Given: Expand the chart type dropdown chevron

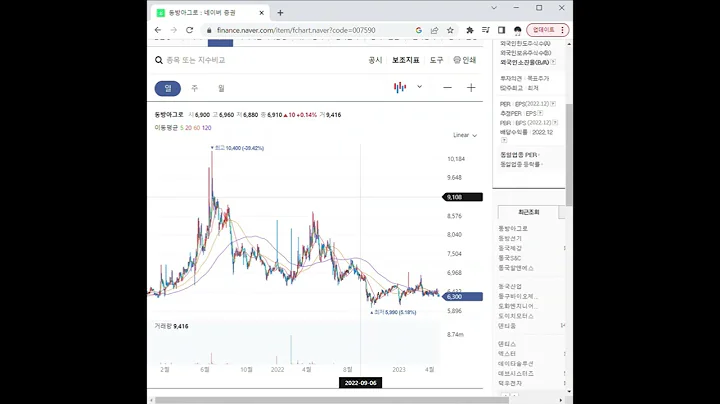Looking at the screenshot, I should [x=419, y=87].
